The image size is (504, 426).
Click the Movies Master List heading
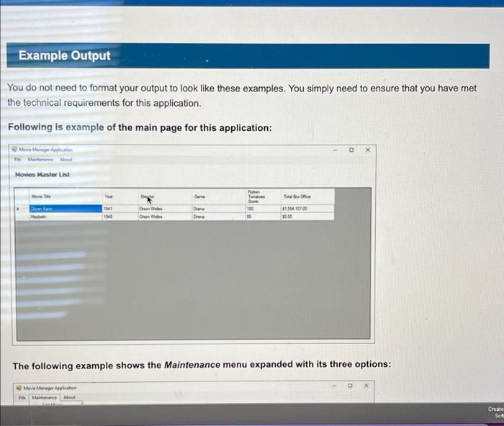[42, 174]
